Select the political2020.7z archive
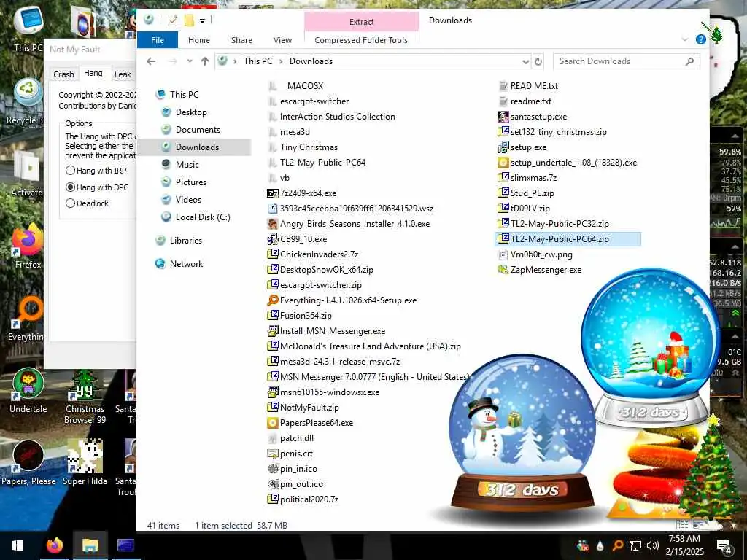 tap(303, 499)
